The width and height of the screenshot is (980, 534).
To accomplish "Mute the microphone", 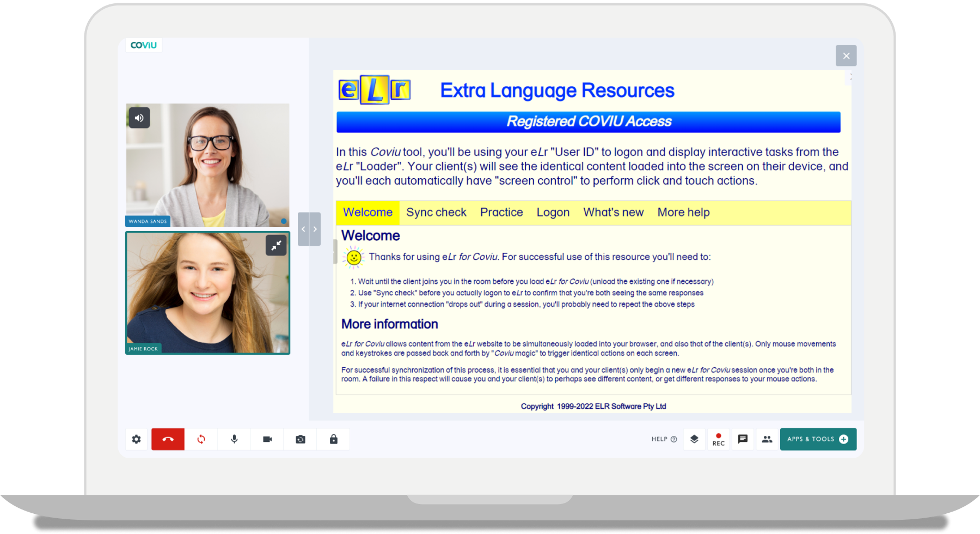I will 234,439.
